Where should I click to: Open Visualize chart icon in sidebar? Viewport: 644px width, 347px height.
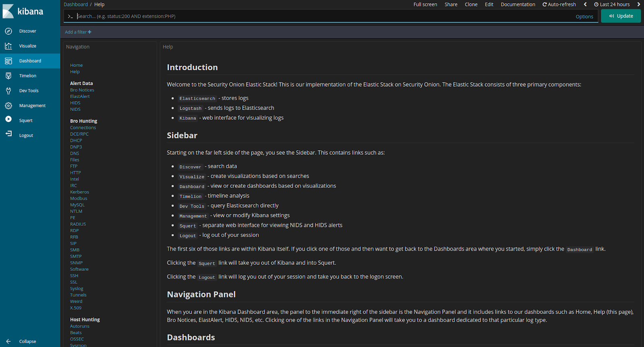click(8, 46)
